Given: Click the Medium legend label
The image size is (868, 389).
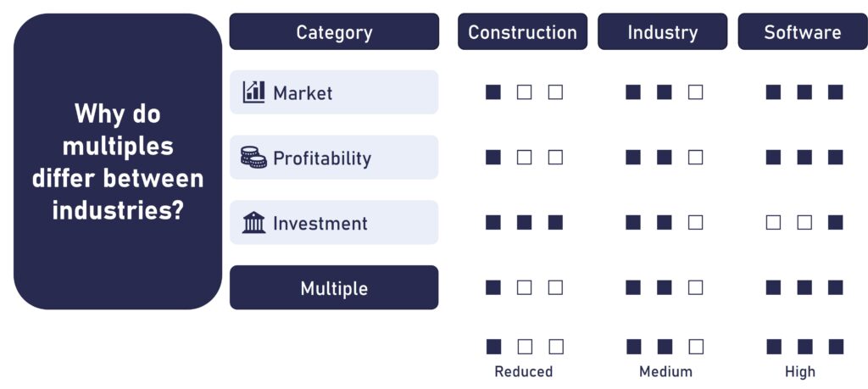Looking at the screenshot, I should pos(665,372).
